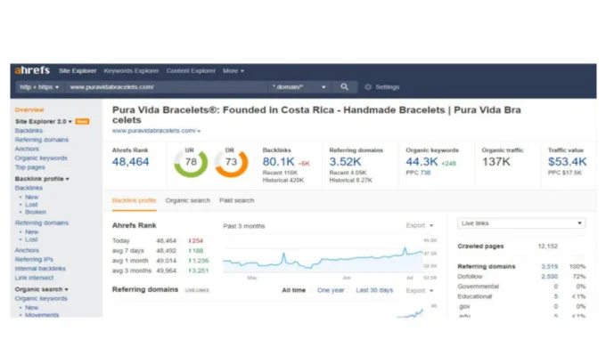Open Content Explorer tab
Viewport: 606px width, 364px height.
point(191,70)
